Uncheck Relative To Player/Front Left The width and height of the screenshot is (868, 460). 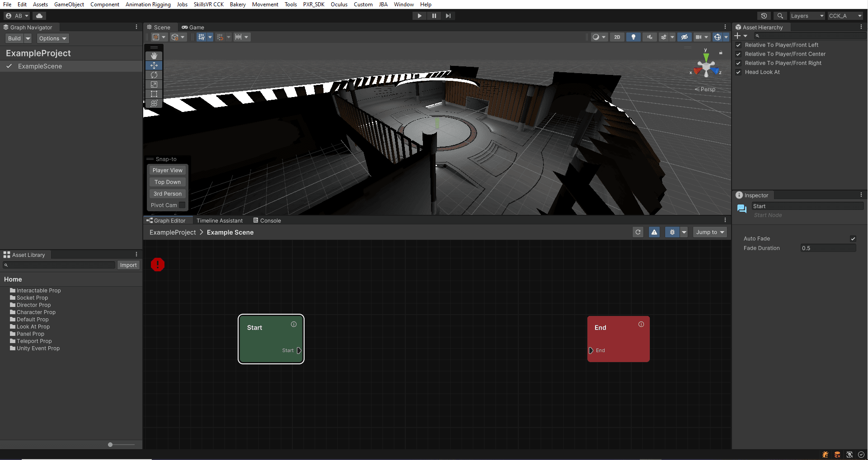(x=738, y=45)
